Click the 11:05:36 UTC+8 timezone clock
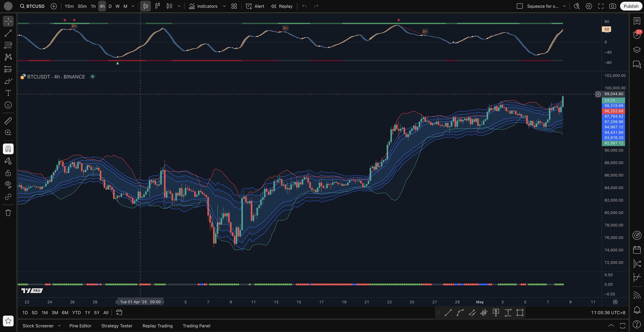This screenshot has height=332, width=644. pos(608,313)
